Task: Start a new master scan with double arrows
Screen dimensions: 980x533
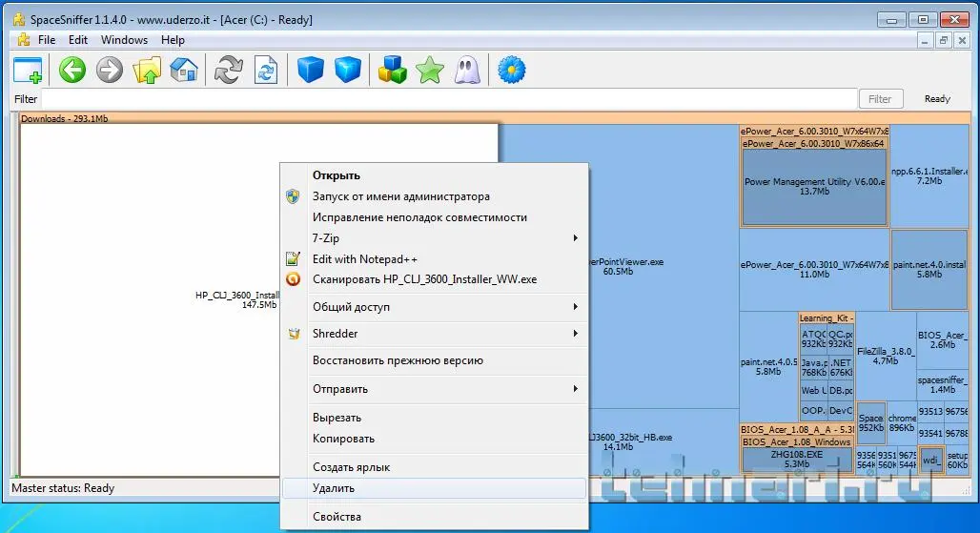Action: click(228, 70)
